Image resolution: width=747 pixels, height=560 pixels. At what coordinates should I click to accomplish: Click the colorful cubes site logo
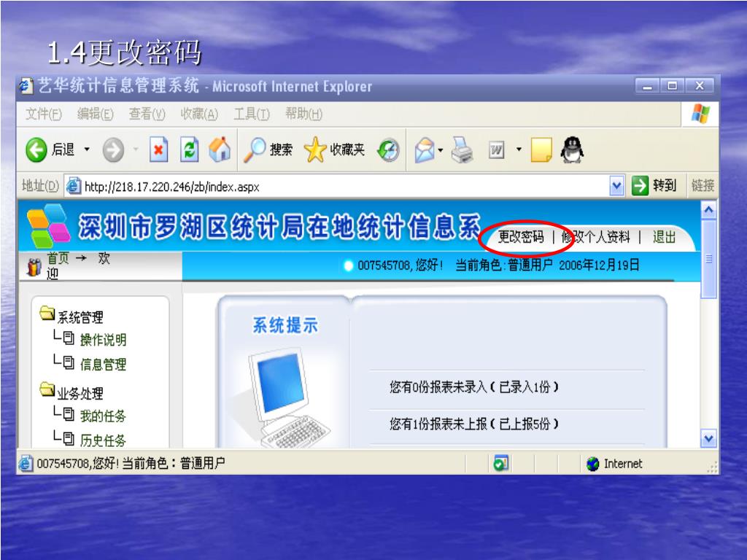point(47,226)
